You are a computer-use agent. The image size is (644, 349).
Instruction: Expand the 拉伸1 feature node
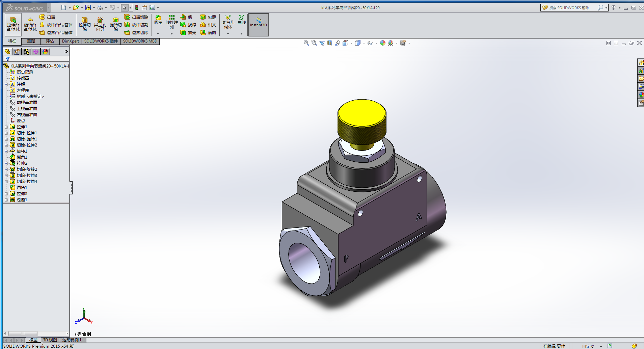[x=6, y=127]
